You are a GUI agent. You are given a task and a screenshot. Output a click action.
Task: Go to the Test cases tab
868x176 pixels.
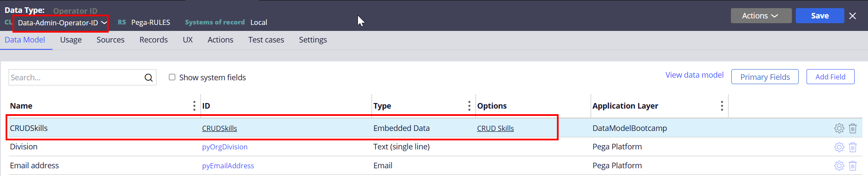point(266,40)
